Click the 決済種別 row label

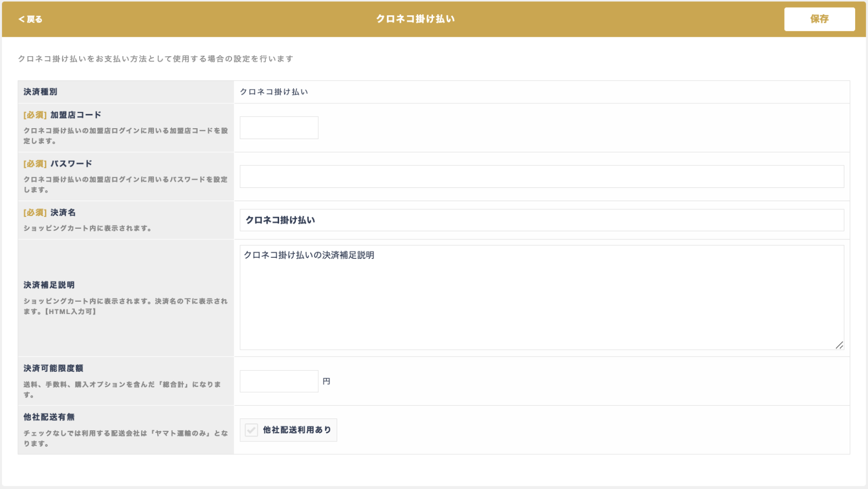(40, 92)
